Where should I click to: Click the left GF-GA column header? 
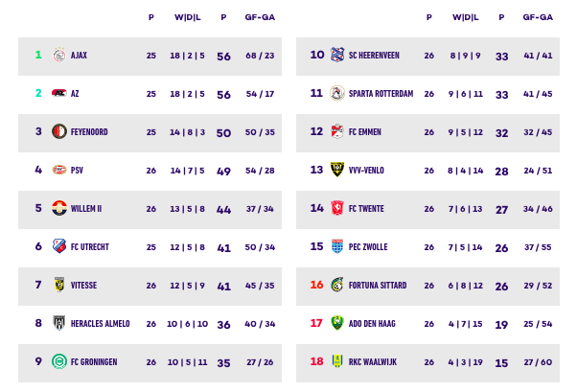[x=260, y=17]
